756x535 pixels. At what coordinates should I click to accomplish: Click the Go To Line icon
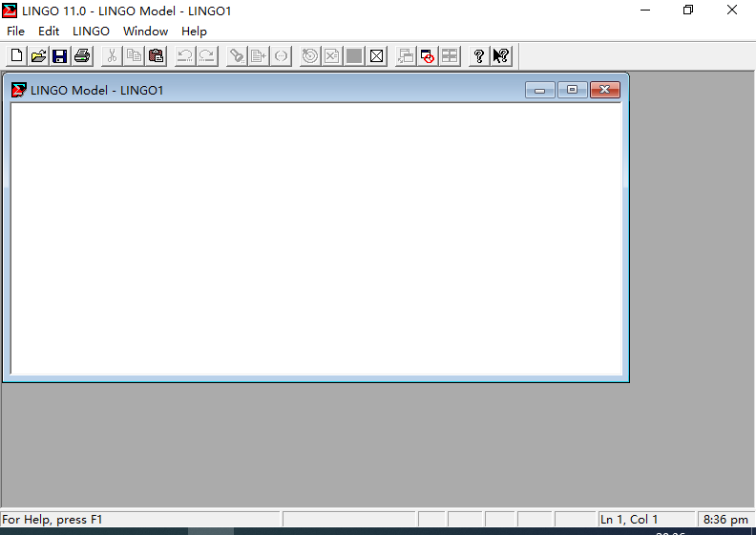259,56
